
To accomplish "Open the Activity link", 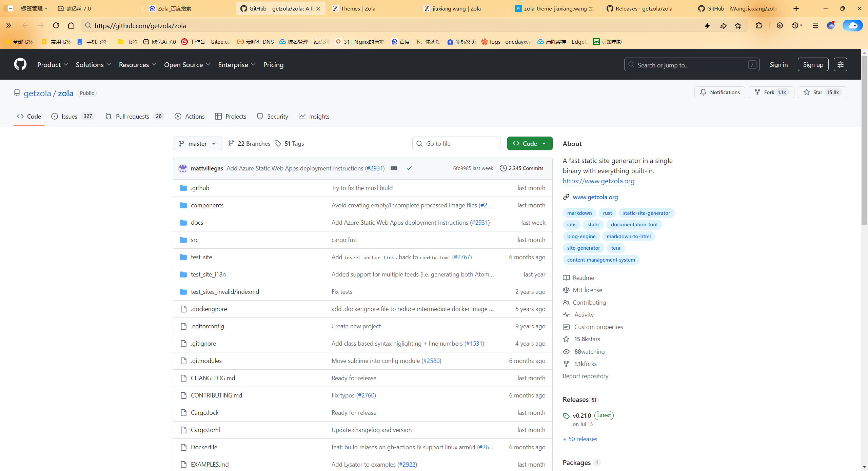I will [584, 315].
